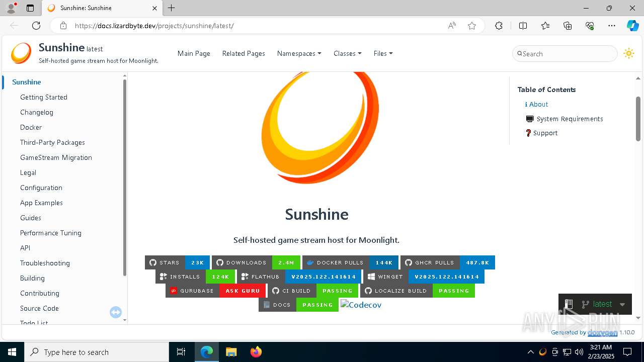
Task: Toggle the light/dark theme sun icon
Action: point(628,53)
